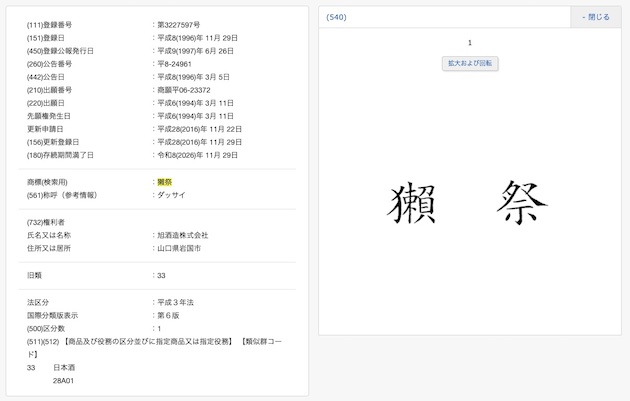Click the rights holder name 旭酒造株式会社

(x=182, y=234)
